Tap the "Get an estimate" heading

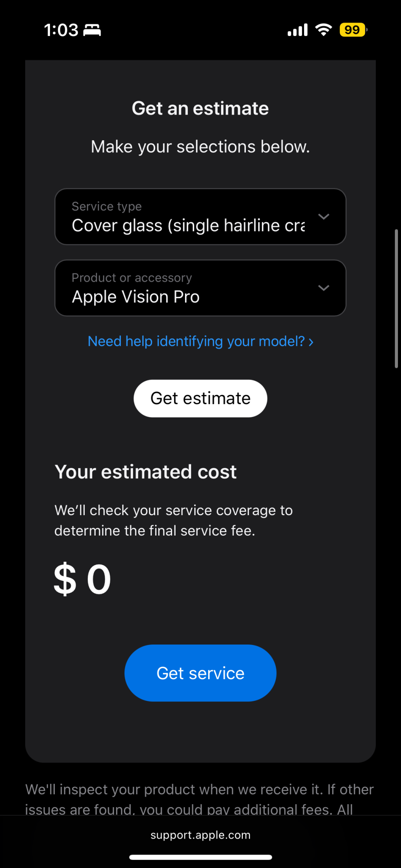pos(200,108)
